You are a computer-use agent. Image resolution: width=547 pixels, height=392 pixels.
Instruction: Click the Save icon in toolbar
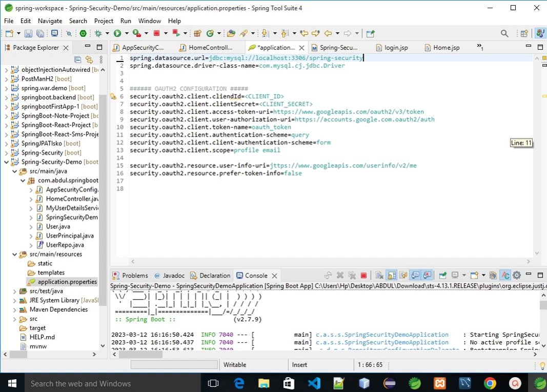pyautogui.click(x=28, y=33)
